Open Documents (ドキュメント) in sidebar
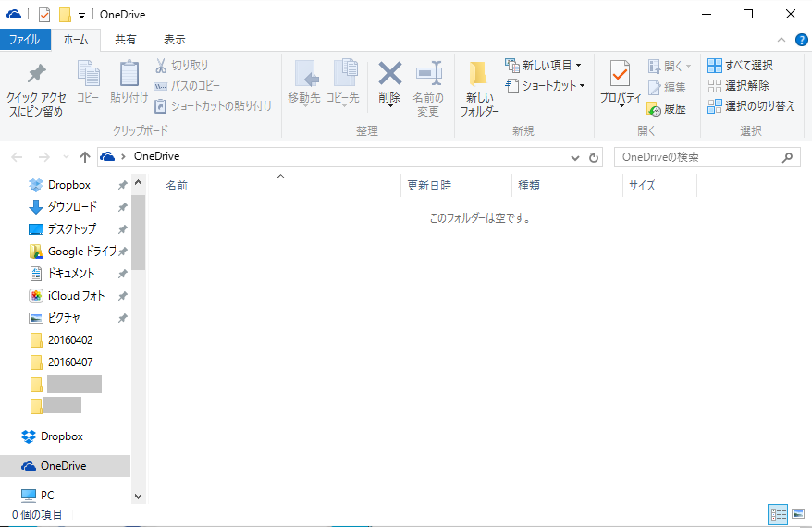The image size is (812, 528). point(71,274)
